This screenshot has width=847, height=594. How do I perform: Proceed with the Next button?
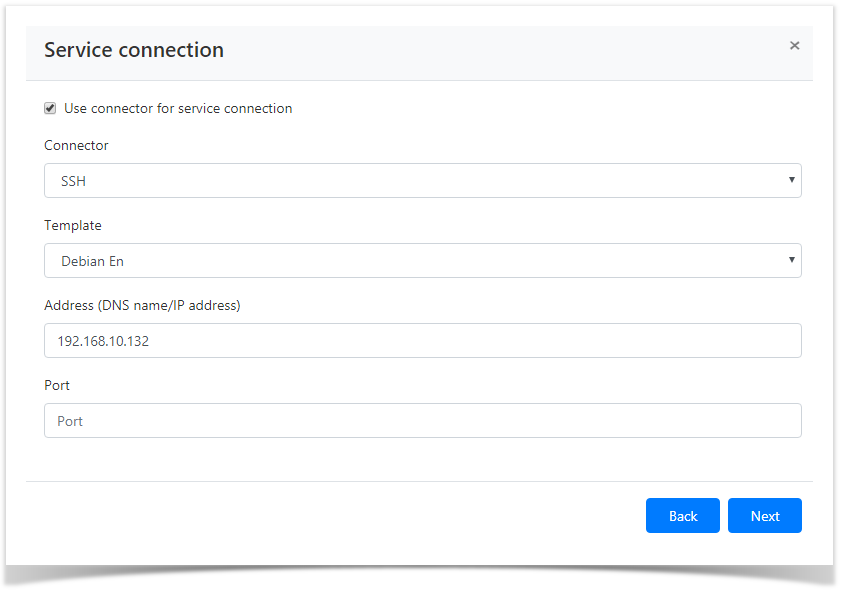(764, 516)
